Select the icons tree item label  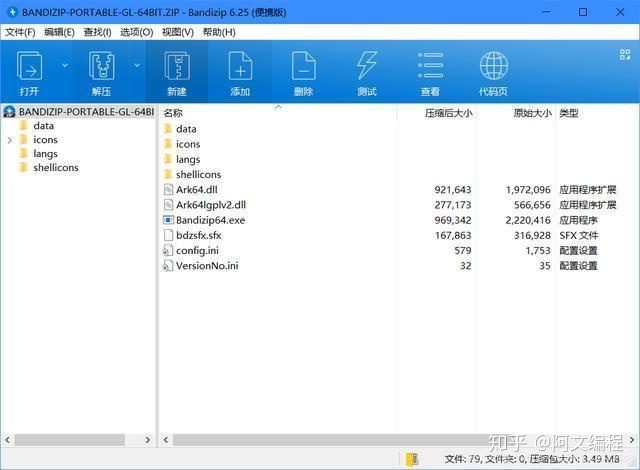pos(45,140)
